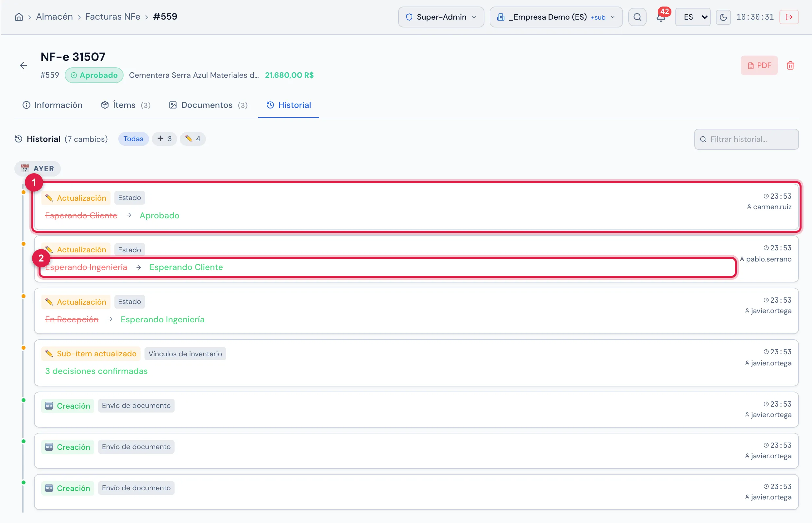
Task: Toggle dark mode moon icon
Action: pyautogui.click(x=723, y=17)
